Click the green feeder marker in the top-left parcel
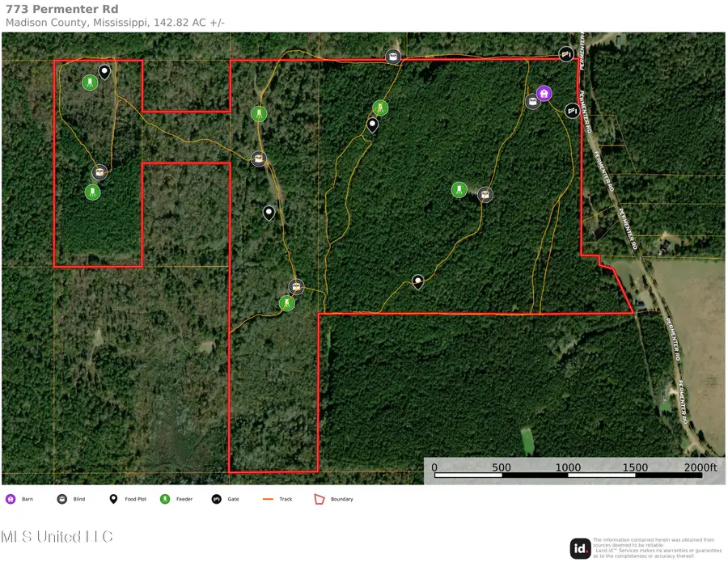This screenshot has width=728, height=562. 90,82
